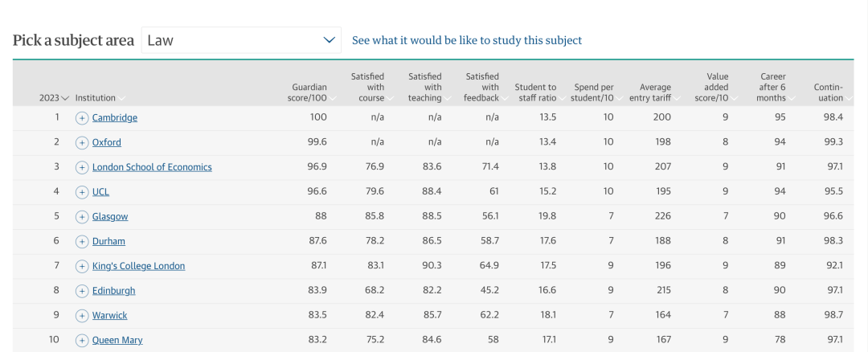868x352 pixels.
Task: Sort by the 2023 ranking column
Action: [x=54, y=98]
